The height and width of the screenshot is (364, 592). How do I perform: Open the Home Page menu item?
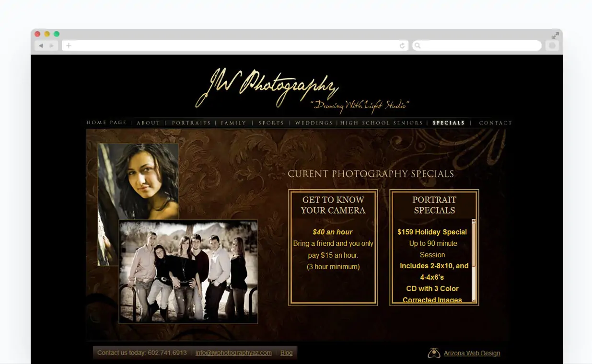106,123
